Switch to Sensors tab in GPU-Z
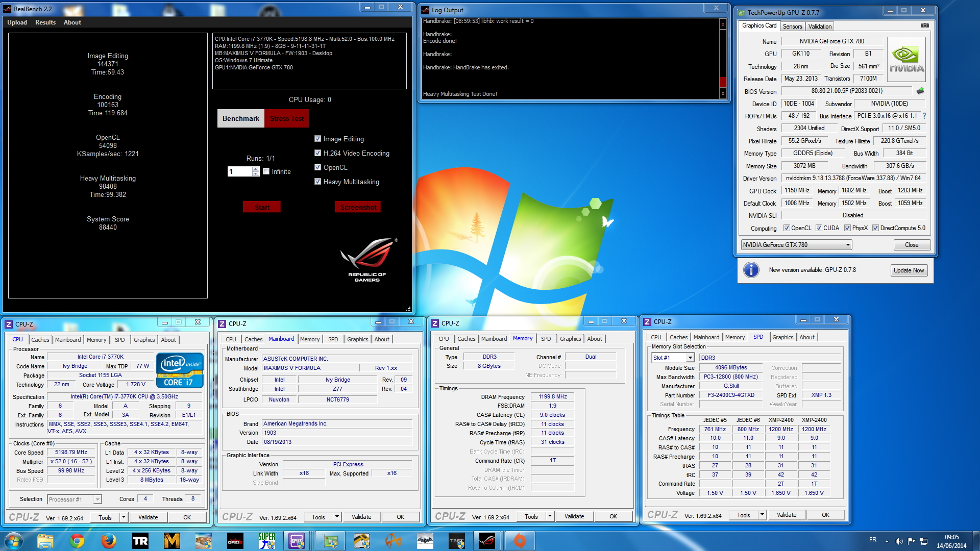Image resolution: width=980 pixels, height=551 pixels. pyautogui.click(x=792, y=27)
